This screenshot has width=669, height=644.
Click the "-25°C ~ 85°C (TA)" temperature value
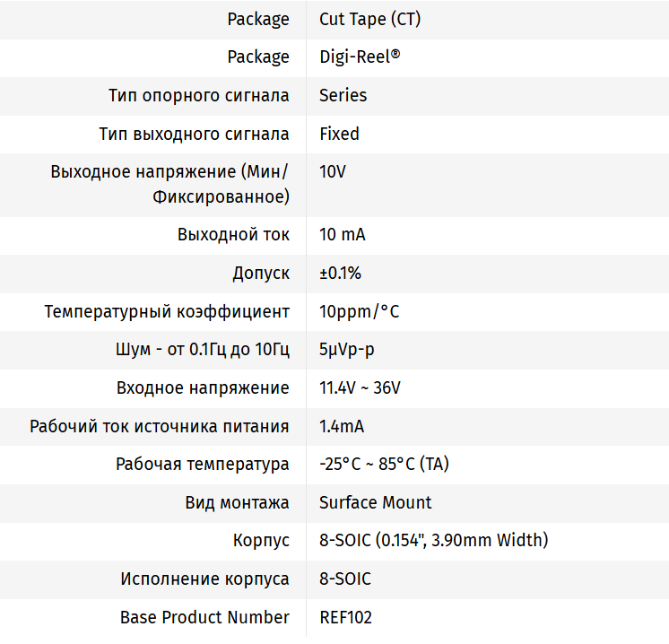tap(384, 464)
